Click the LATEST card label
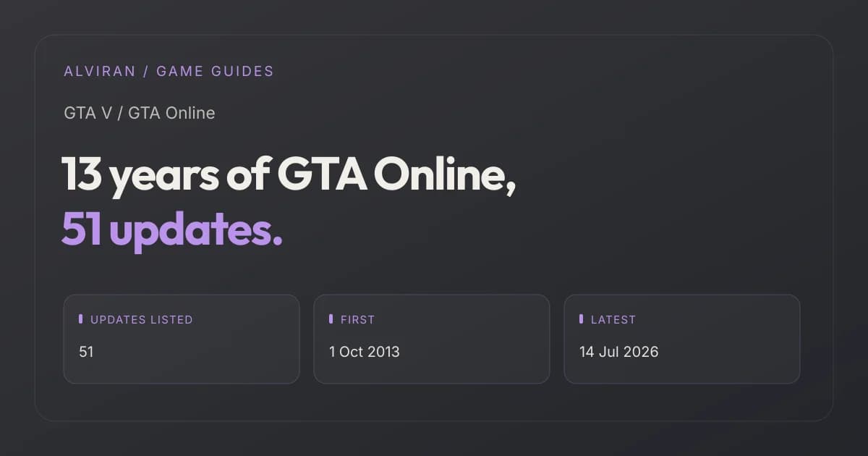 (613, 319)
